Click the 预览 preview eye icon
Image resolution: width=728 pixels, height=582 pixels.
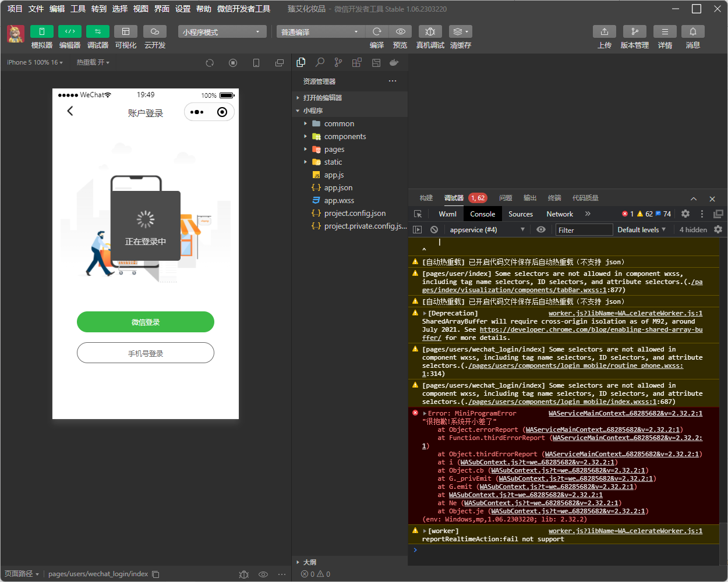[x=400, y=31]
